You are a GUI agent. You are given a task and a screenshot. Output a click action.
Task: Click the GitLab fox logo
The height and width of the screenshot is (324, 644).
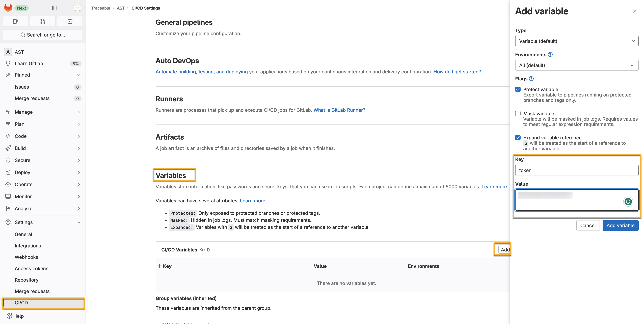[x=8, y=8]
